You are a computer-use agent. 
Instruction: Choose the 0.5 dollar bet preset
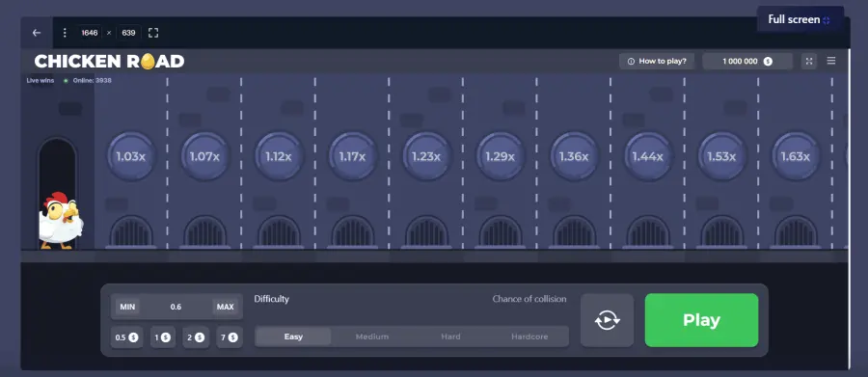click(126, 337)
